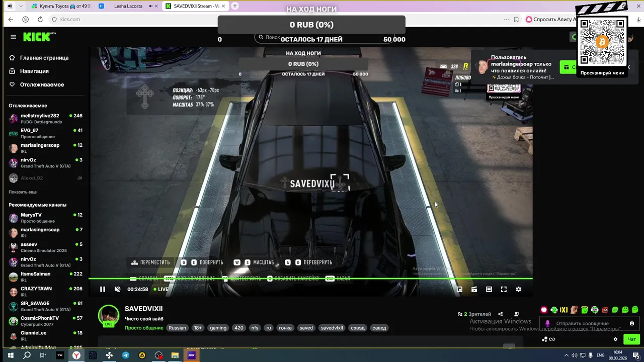Viewport: 644px width, 362px height.
Task: Open the emoji picker in chat
Action: [x=632, y=323]
